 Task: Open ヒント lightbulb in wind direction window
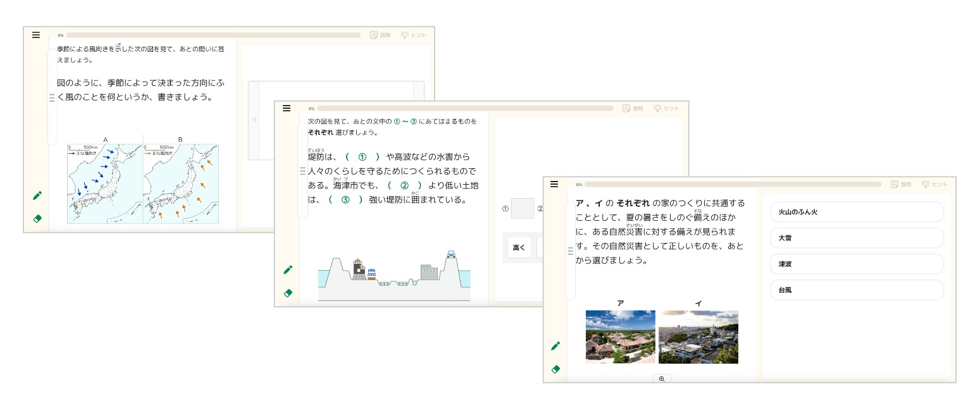tap(413, 35)
